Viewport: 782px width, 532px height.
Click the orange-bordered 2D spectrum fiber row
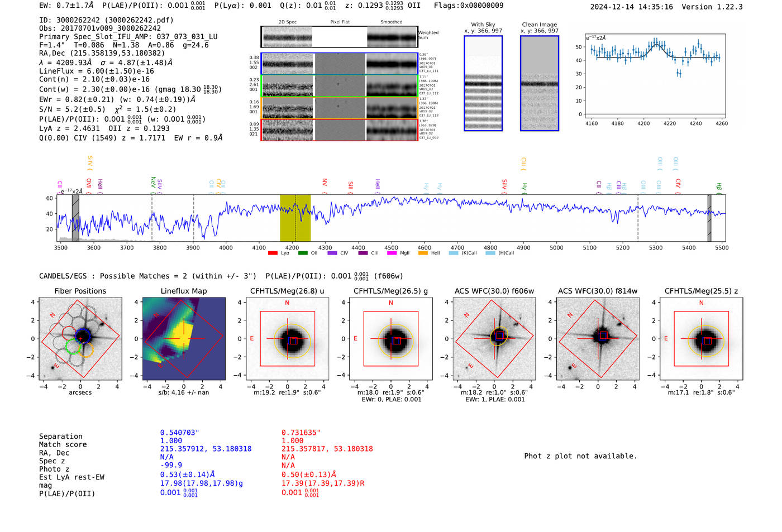(x=339, y=108)
